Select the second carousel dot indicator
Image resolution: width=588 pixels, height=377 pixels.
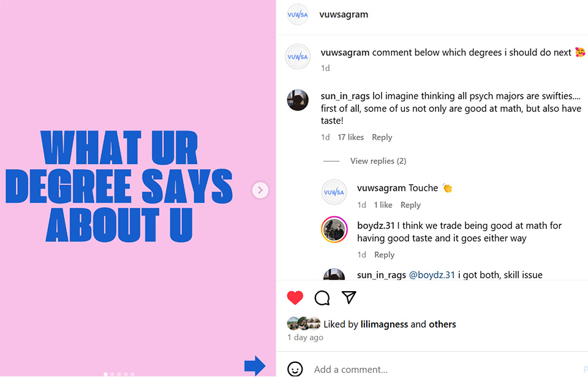coord(113,374)
